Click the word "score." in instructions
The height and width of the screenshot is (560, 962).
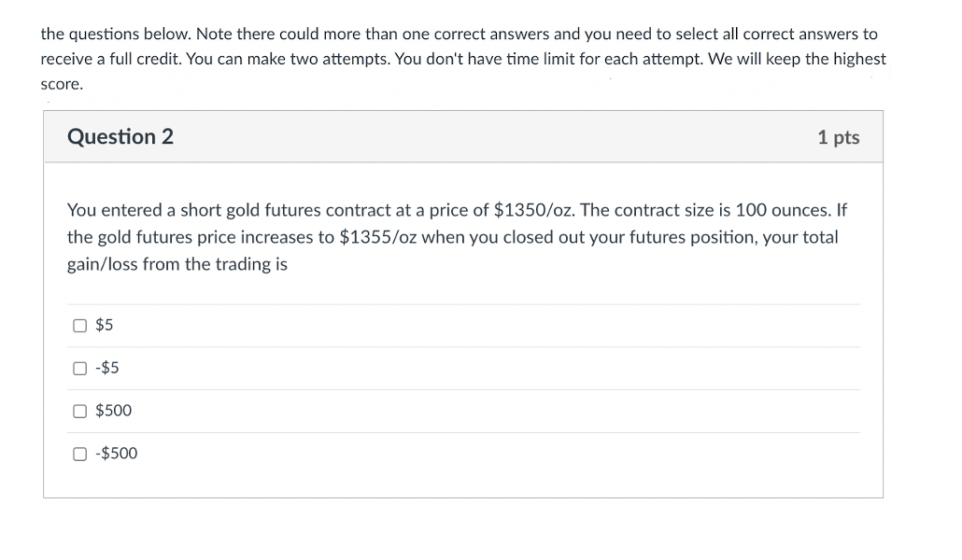coord(62,84)
